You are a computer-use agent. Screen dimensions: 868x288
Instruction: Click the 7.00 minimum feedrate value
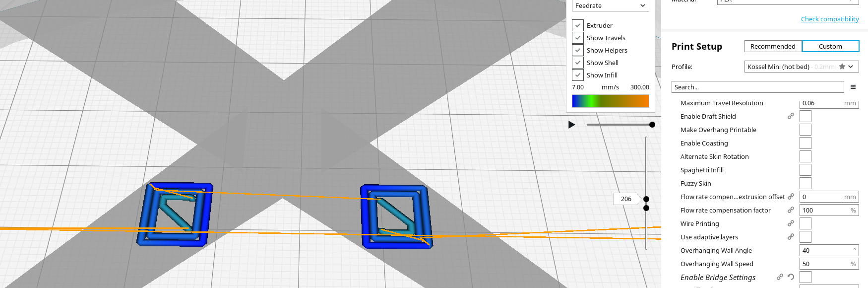pos(578,87)
